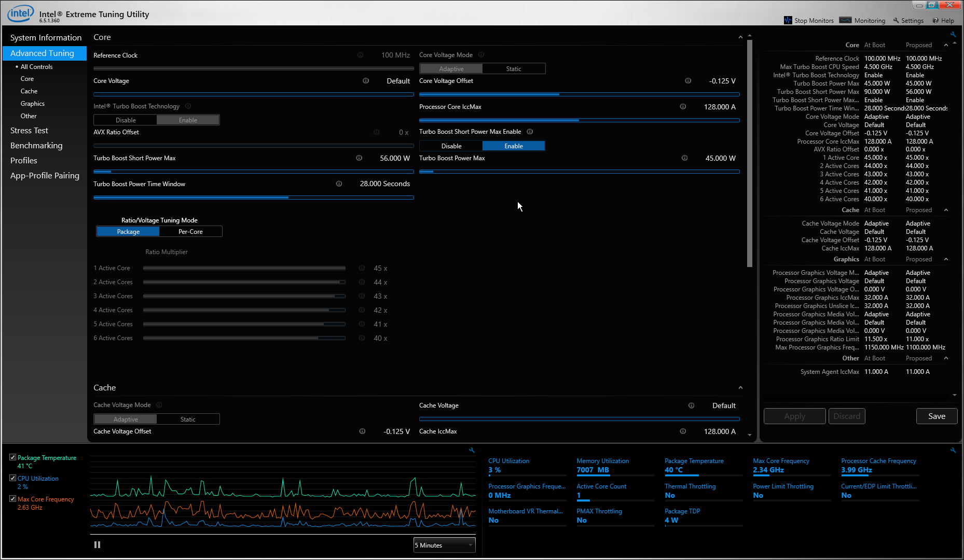Toggle the CPU Utilization checkbox
Image resolution: width=964 pixels, height=560 pixels.
[12, 478]
